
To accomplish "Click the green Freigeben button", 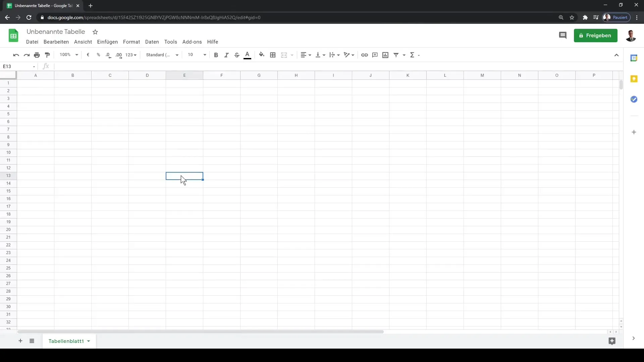I will coord(595,36).
